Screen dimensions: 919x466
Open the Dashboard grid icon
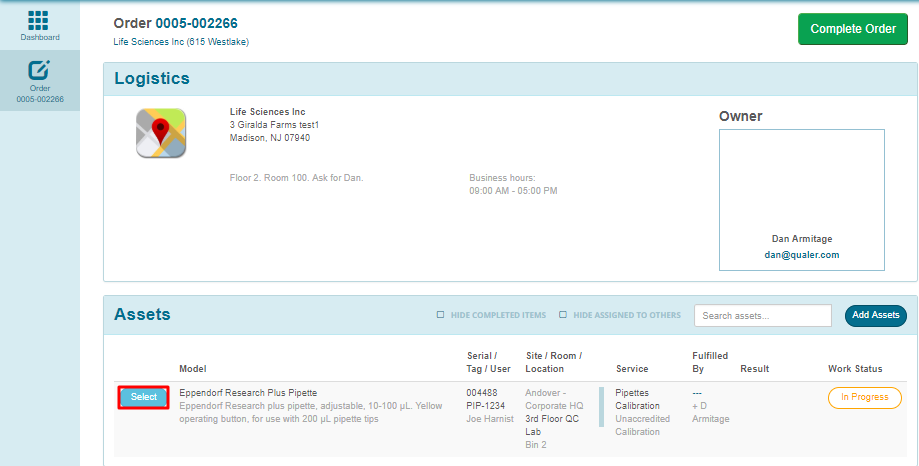(39, 21)
